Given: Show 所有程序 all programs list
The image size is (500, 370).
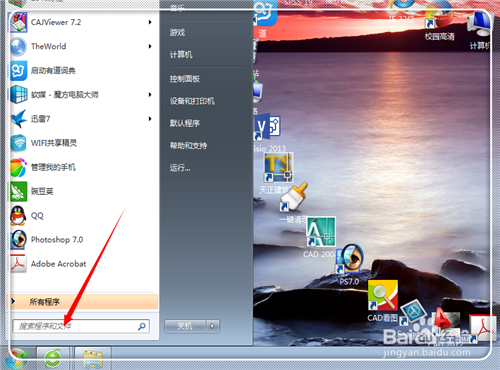Looking at the screenshot, I should [82, 302].
